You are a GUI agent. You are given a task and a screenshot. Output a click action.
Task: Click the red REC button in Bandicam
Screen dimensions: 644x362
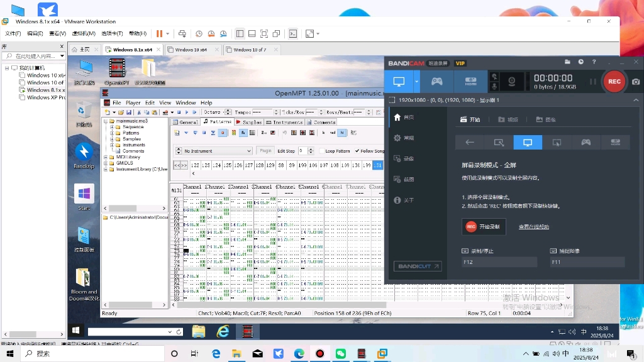(x=614, y=81)
